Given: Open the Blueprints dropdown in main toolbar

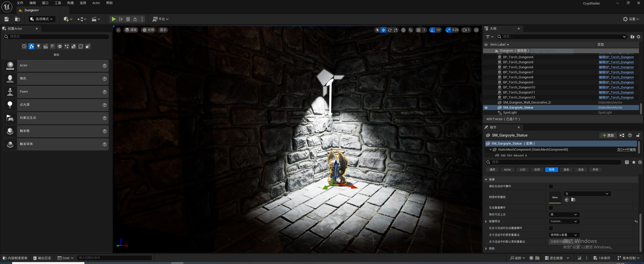Looking at the screenshot, I should click(82, 19).
